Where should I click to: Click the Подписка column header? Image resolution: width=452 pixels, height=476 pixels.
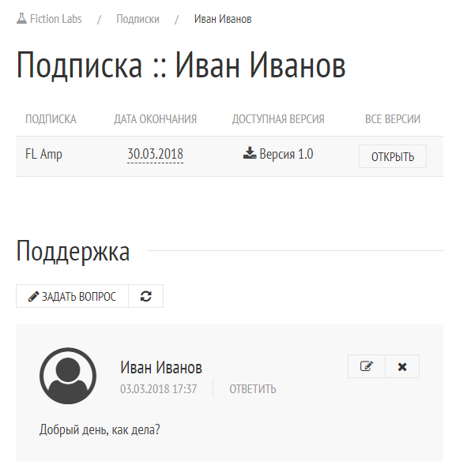pyautogui.click(x=51, y=119)
